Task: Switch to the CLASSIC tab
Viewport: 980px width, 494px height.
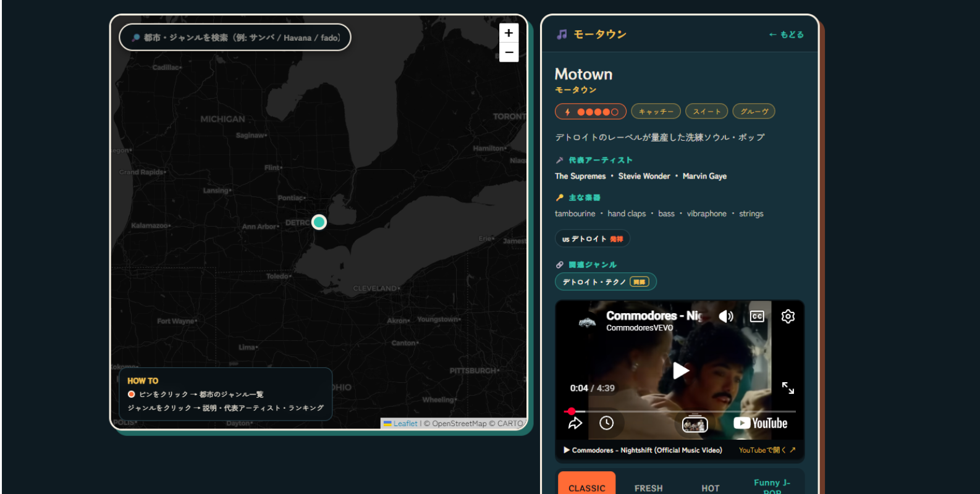Action: 587,484
